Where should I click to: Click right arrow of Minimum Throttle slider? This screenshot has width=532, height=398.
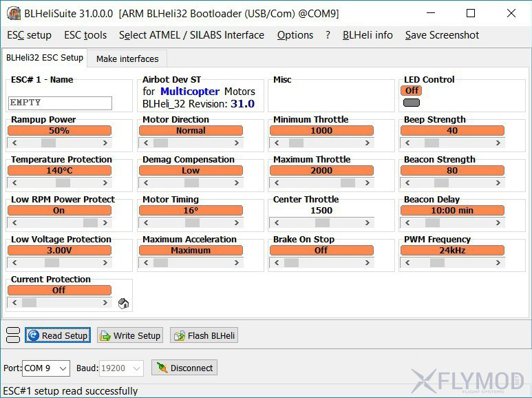tap(367, 143)
